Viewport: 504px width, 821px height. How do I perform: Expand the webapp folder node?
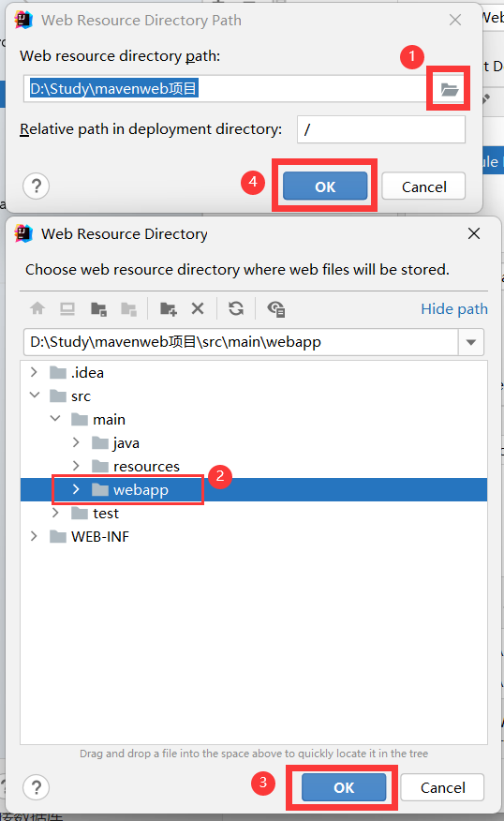[76, 489]
